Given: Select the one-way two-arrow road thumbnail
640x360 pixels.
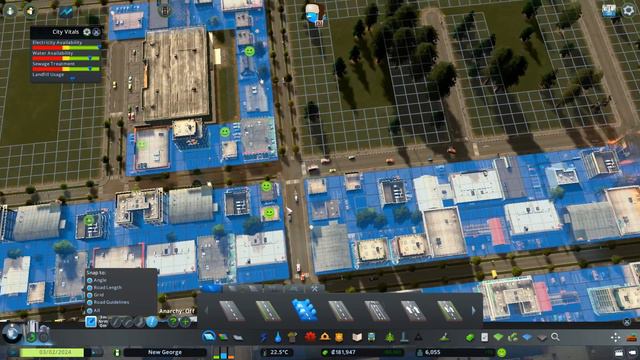Looking at the screenshot, I should click(x=413, y=311).
